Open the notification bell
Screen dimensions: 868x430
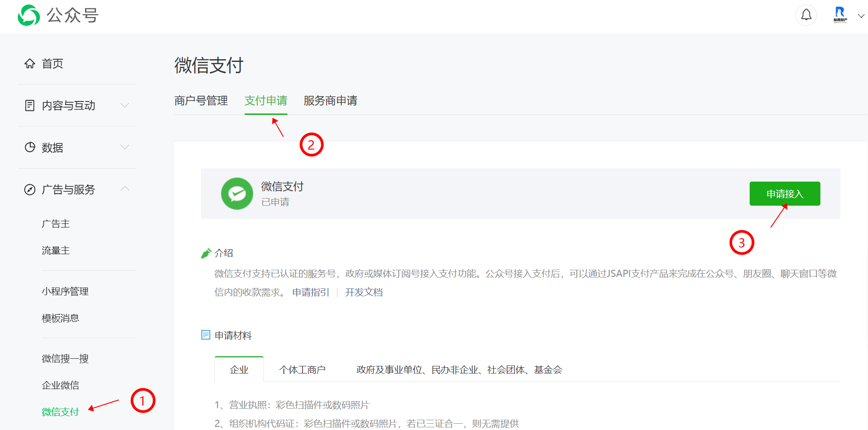806,15
